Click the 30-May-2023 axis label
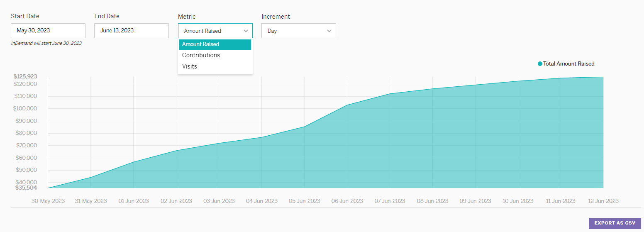The height and width of the screenshot is (232, 644). click(x=48, y=201)
